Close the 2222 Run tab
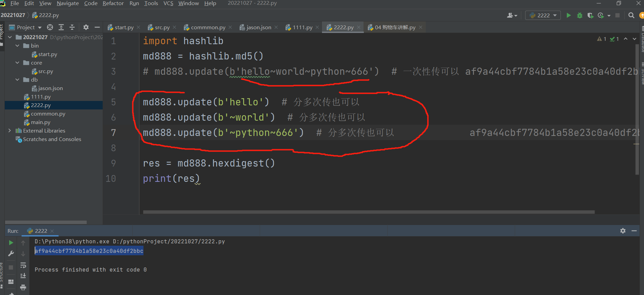Screen dimensions: 644x295 pyautogui.click(x=52, y=231)
